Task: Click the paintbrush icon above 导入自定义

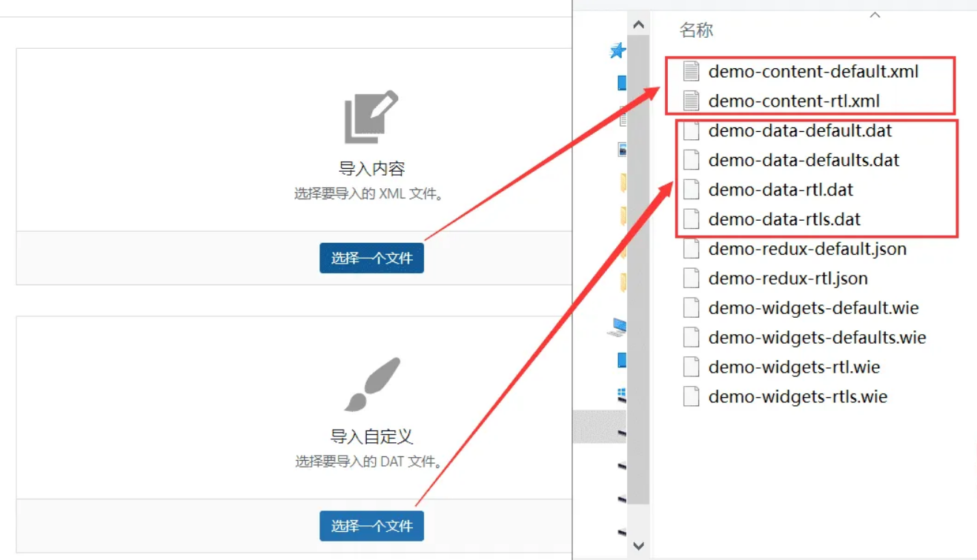Action: pos(372,384)
